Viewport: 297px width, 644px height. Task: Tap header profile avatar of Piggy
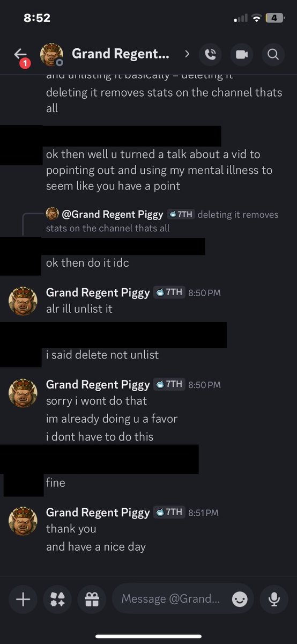point(52,54)
